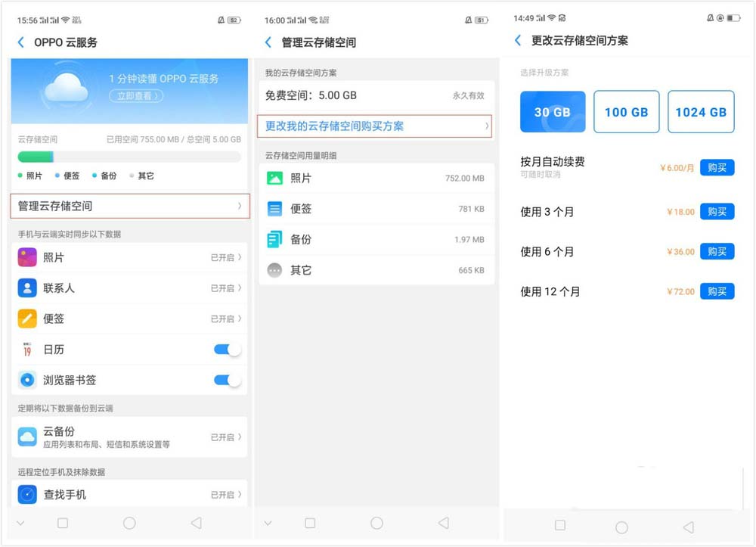The width and height of the screenshot is (756, 547).
Task: Tap 立即查看 in the banner
Action: pos(135,96)
